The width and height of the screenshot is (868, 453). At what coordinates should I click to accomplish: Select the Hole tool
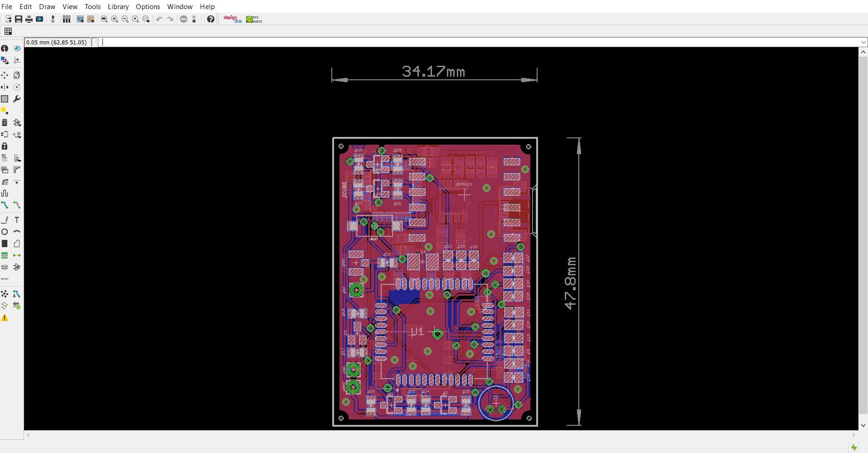[x=5, y=267]
